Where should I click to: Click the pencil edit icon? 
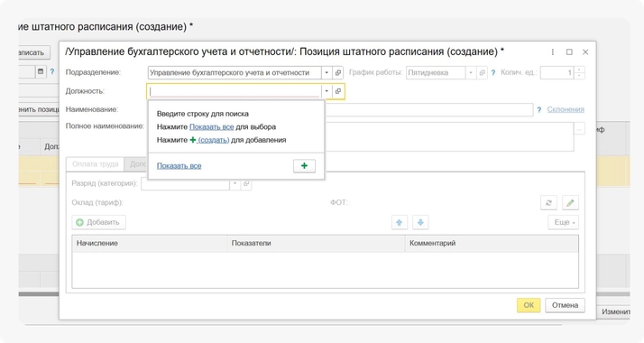tap(570, 203)
